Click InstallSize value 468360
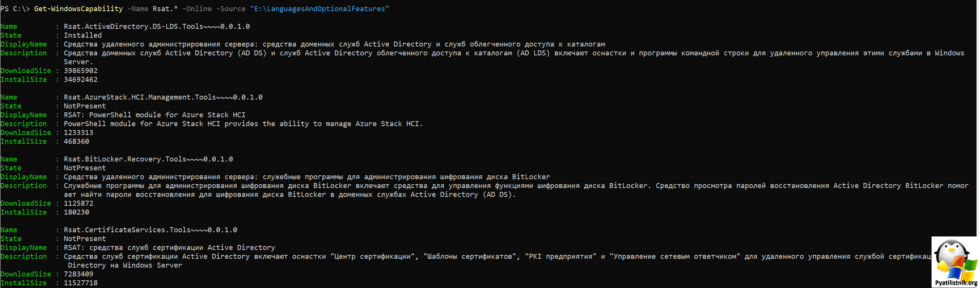Screen dimensions: 980x288 tap(77, 142)
